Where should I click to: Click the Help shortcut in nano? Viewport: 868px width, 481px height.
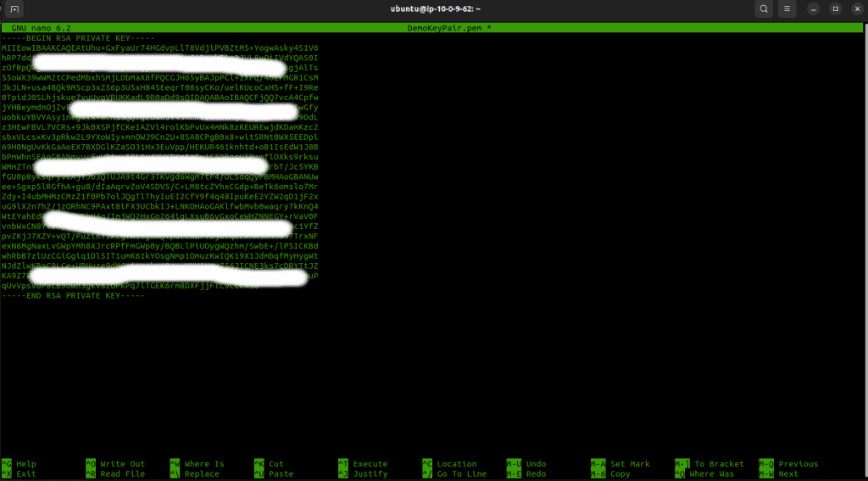pyautogui.click(x=25, y=464)
